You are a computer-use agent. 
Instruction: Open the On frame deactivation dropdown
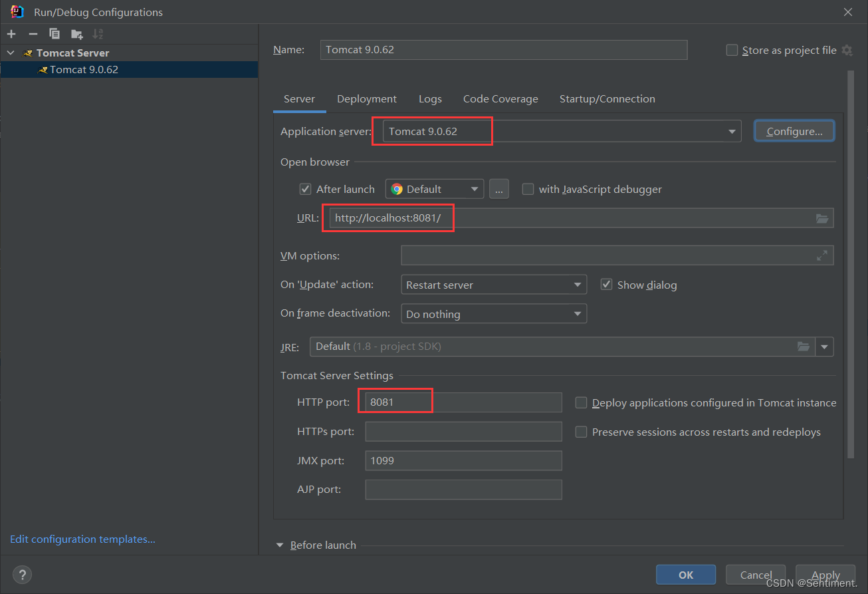494,314
